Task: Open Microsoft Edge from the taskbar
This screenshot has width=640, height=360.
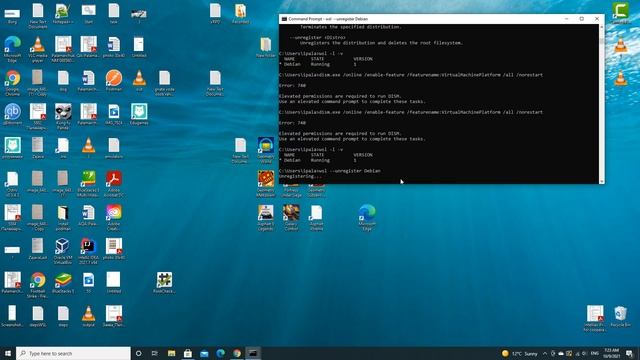Action: [x=220, y=353]
